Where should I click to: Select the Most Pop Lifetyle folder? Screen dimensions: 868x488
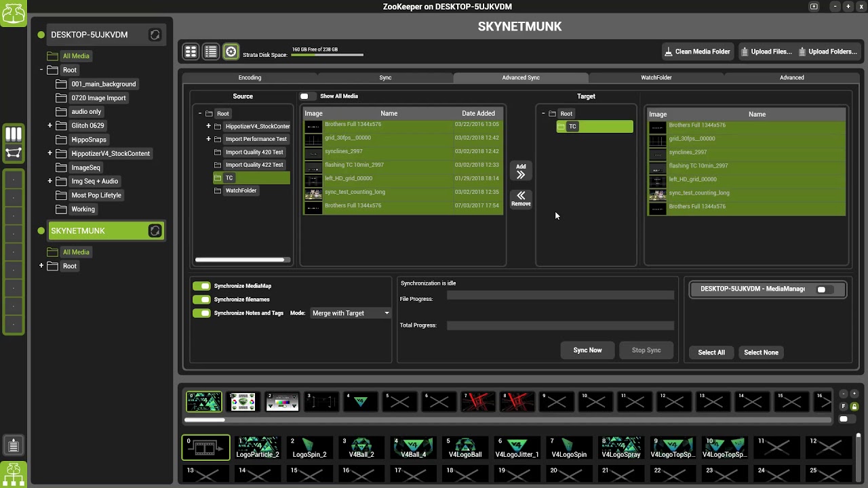96,195
